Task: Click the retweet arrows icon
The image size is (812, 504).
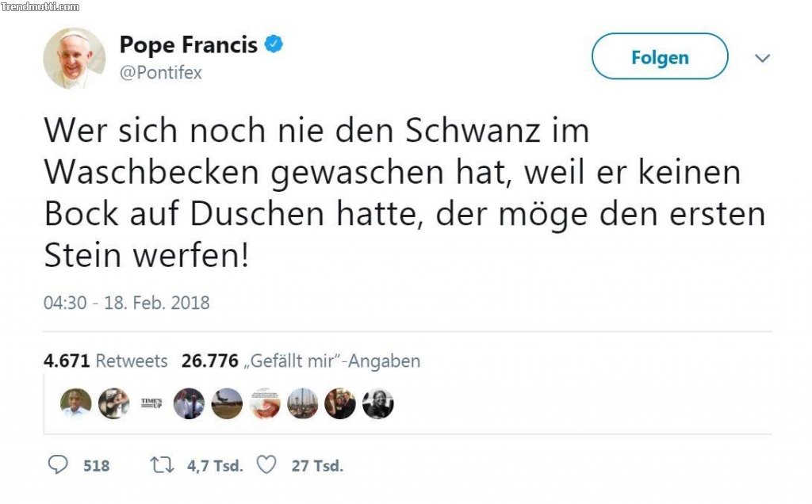Action: tap(162, 465)
